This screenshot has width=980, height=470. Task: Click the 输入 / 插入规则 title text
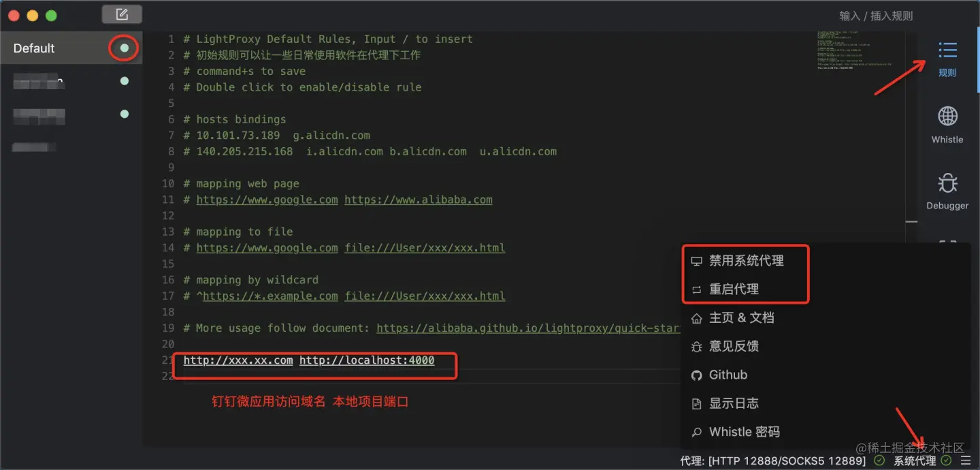pyautogui.click(x=876, y=15)
